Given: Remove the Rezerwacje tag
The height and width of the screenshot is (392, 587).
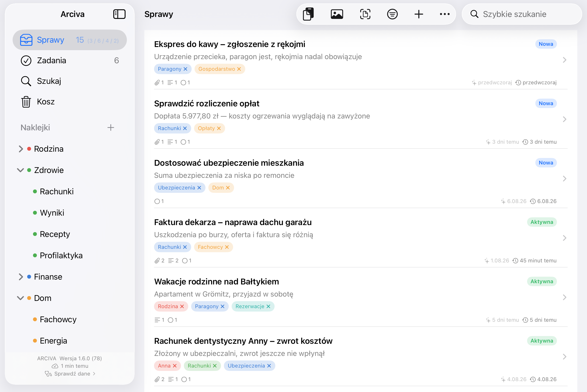Looking at the screenshot, I should pyautogui.click(x=268, y=306).
